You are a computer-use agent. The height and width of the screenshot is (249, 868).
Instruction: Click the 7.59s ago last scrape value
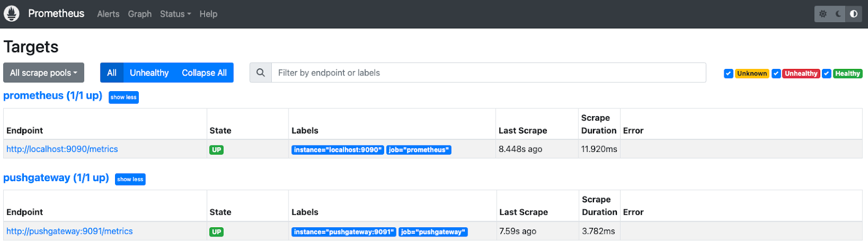518,231
